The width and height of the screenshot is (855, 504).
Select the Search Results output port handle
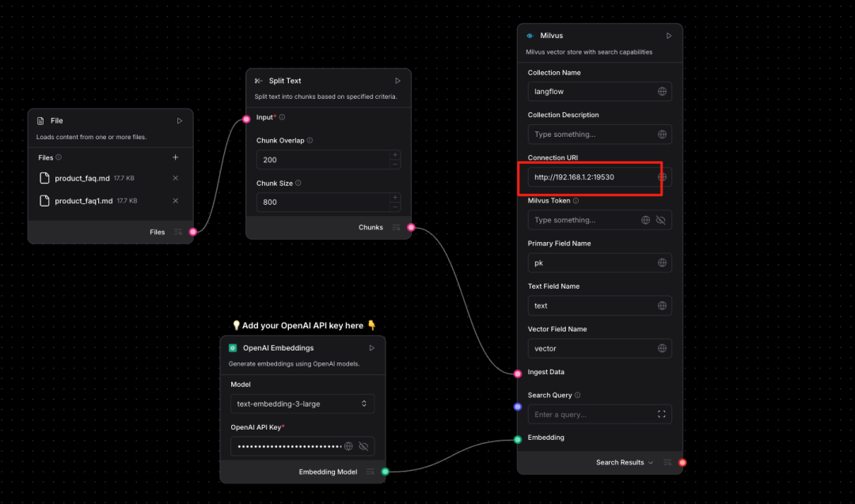[x=682, y=463]
